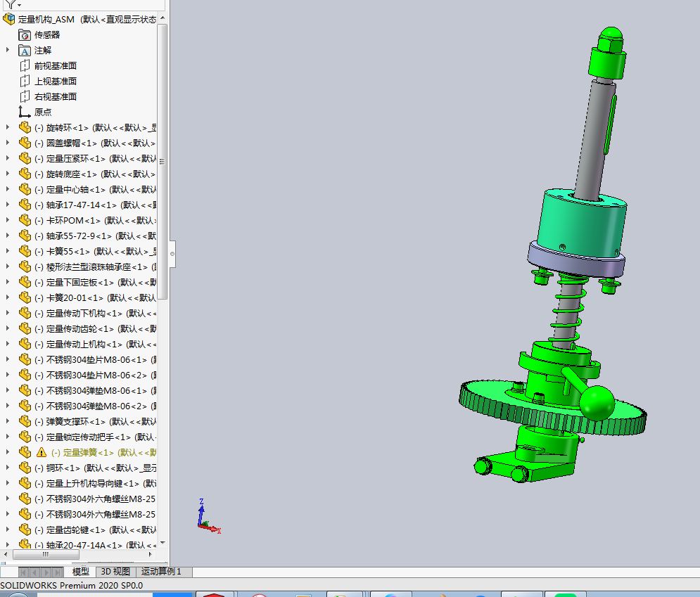This screenshot has width=700, height=597.
Task: Click the part icon for 圆盖螺帽<1>
Action: tap(25, 143)
